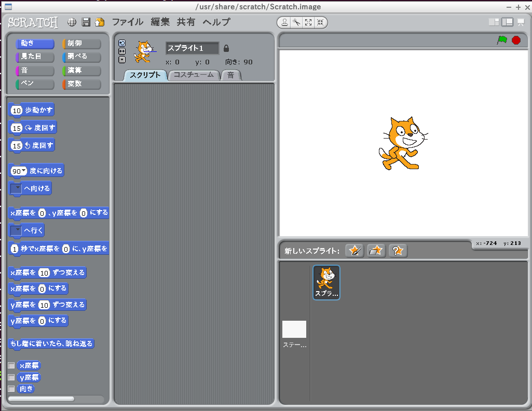Select the shrink sprite tool
Image resolution: width=532 pixels, height=411 pixels.
[x=320, y=22]
